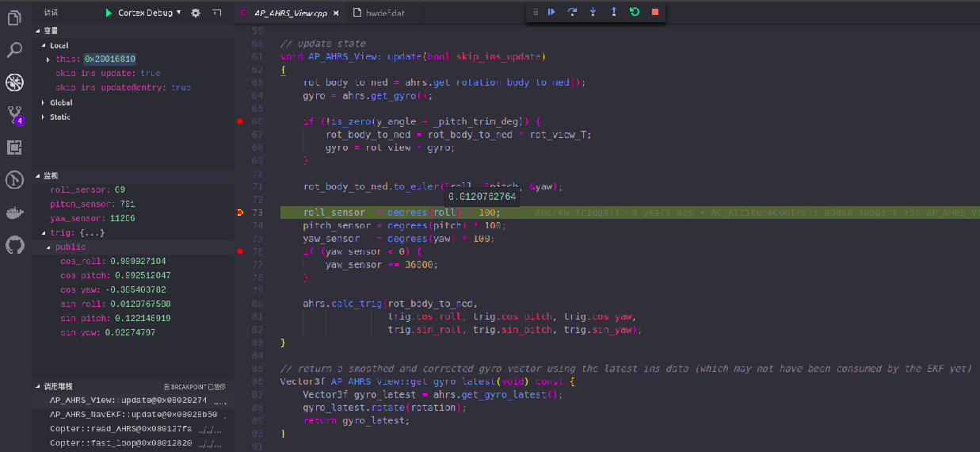
Task: Select cos_roll value row
Action: coord(132,261)
